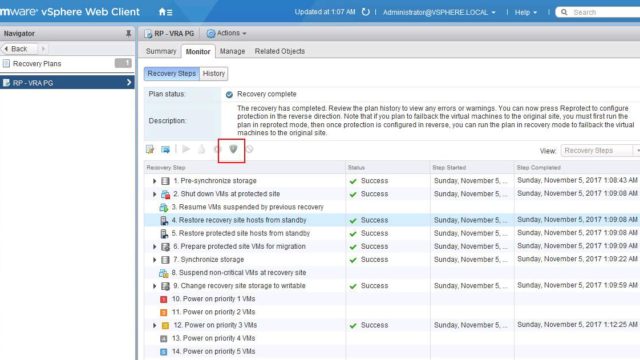Select row 13 Power on priority 4 VMs
Viewport: 640px width, 360px height.
coord(392,338)
